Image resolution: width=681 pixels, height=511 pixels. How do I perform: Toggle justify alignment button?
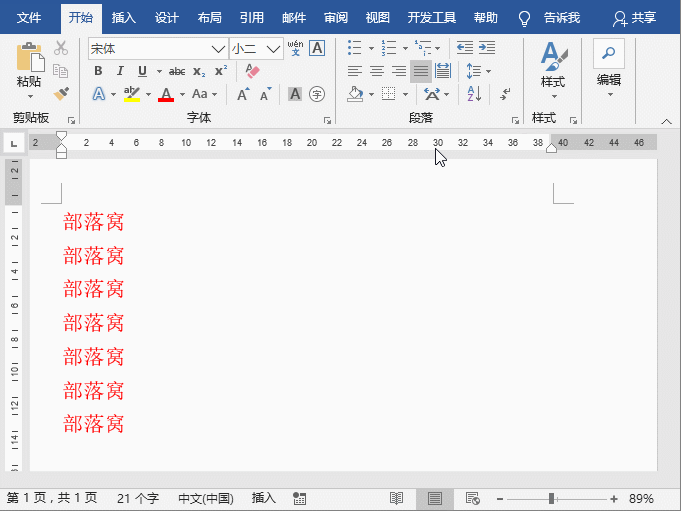point(421,71)
